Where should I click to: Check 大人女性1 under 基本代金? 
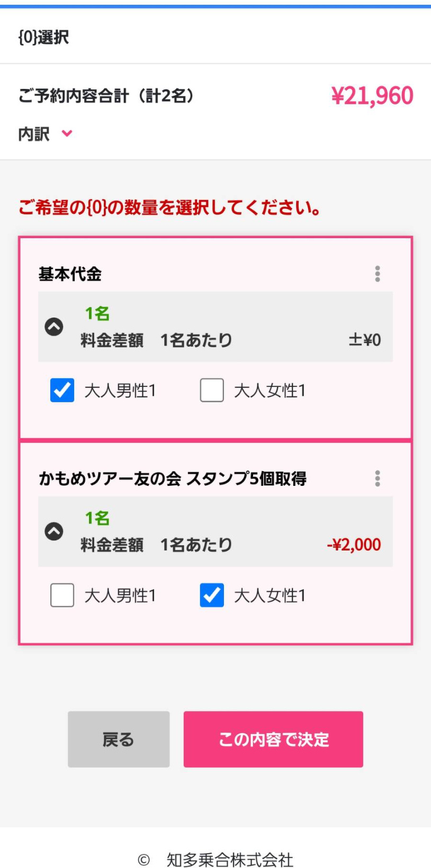click(x=212, y=391)
